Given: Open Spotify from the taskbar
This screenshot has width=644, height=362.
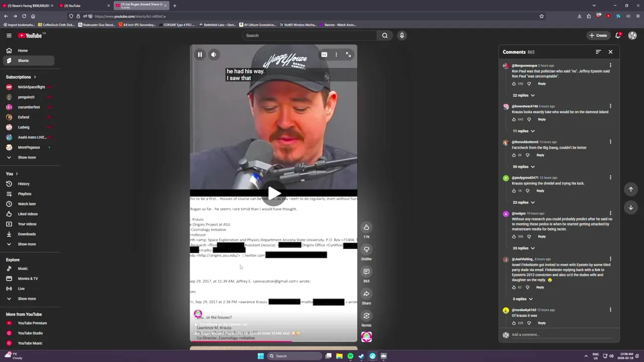Looking at the screenshot, I should (350, 356).
